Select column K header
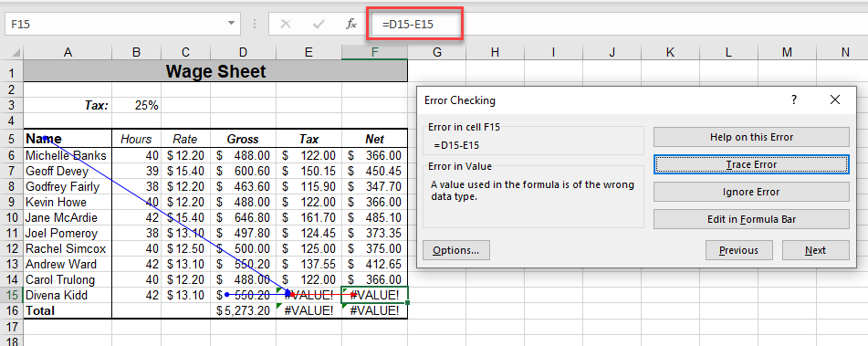This screenshot has height=346, width=868. click(670, 53)
